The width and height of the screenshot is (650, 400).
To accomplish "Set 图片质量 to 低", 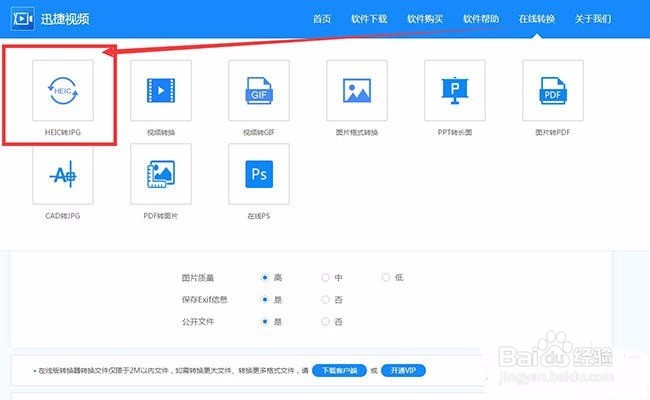I will (386, 277).
